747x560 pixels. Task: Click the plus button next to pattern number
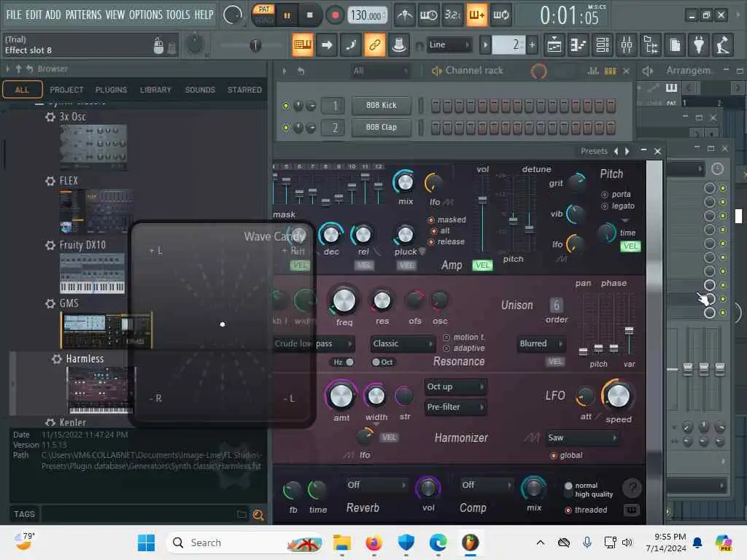(x=532, y=45)
